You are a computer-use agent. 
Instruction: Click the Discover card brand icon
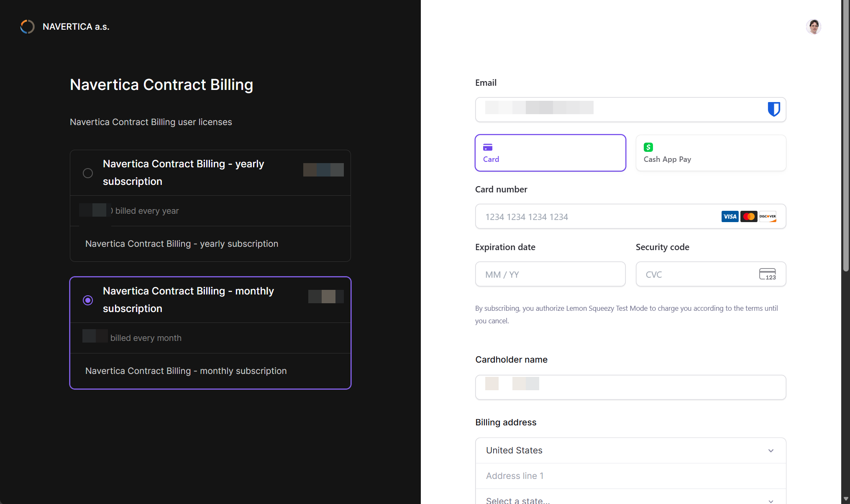pos(768,216)
